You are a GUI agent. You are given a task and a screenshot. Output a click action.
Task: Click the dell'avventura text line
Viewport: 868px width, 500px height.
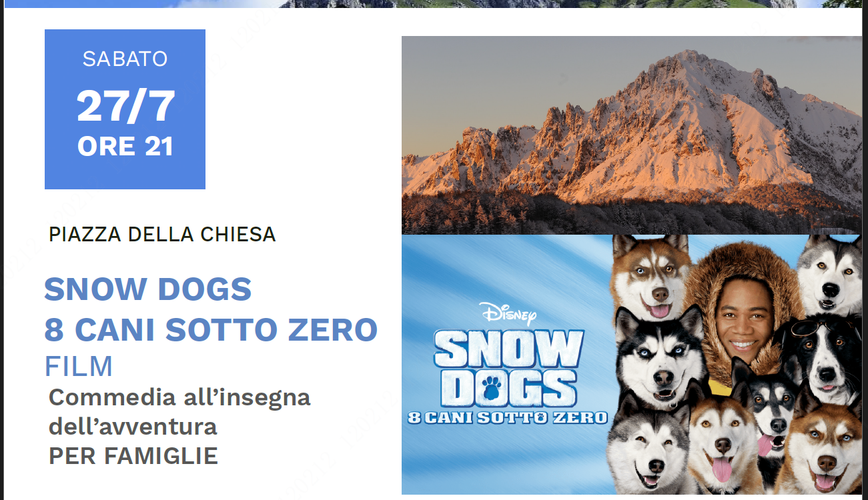pyautogui.click(x=133, y=427)
